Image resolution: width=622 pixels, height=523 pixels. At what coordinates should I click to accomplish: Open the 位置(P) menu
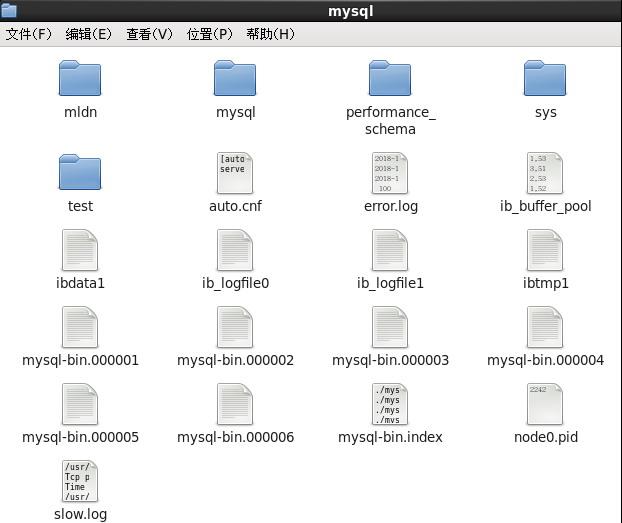[x=209, y=34]
